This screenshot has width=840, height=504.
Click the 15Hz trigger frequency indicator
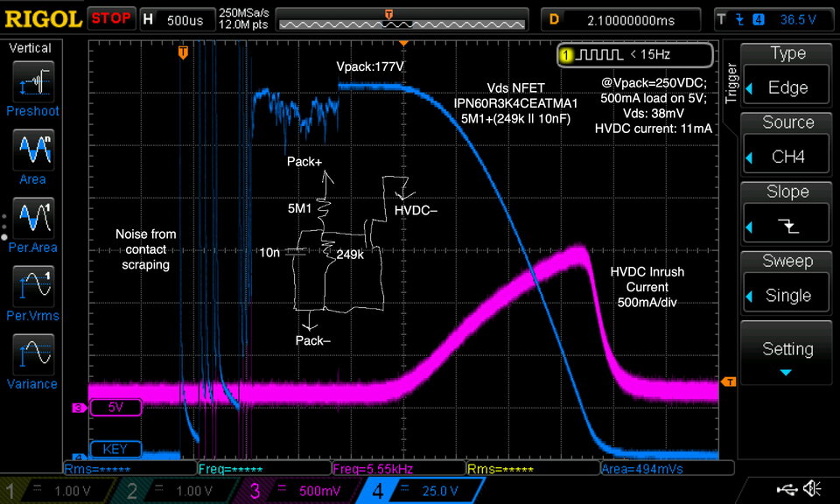[x=632, y=54]
